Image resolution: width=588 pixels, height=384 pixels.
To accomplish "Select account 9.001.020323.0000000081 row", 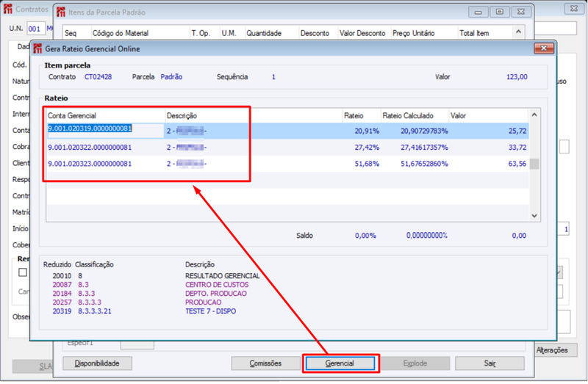I will coord(287,164).
